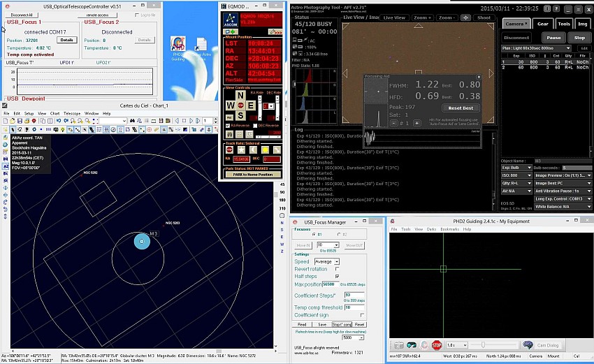594x364 pixels.
Task: Open APT Exp: Bulb dropdown
Action: [x=516, y=168]
